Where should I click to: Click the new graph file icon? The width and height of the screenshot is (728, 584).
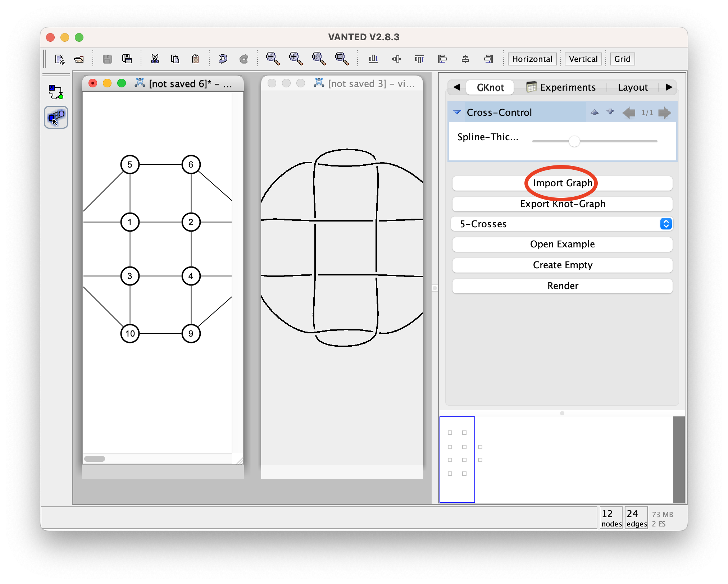59,59
